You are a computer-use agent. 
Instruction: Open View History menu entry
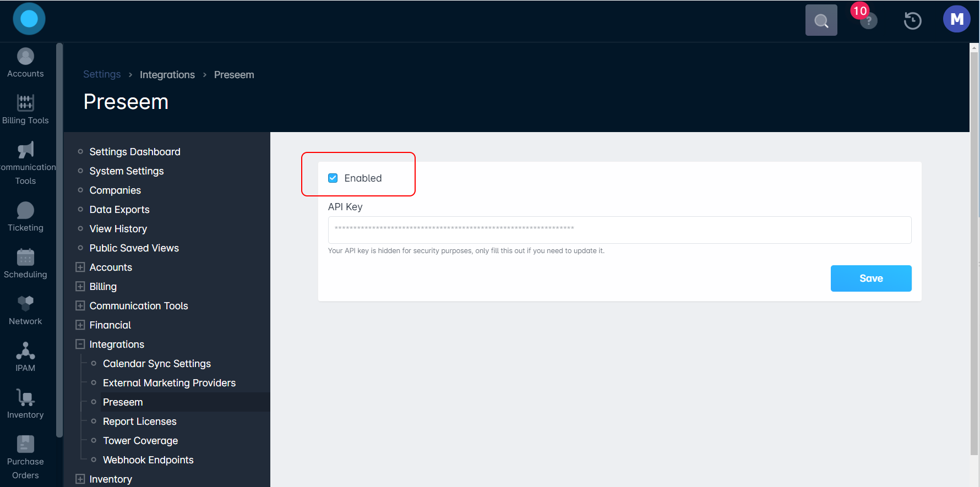click(x=118, y=228)
